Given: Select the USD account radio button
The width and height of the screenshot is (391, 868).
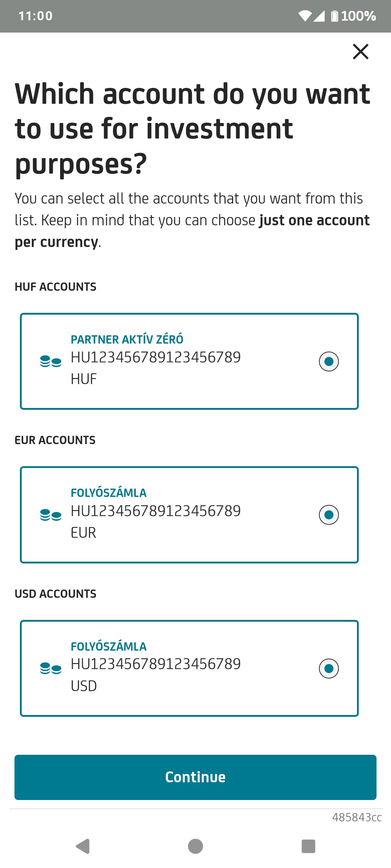Looking at the screenshot, I should (x=329, y=668).
